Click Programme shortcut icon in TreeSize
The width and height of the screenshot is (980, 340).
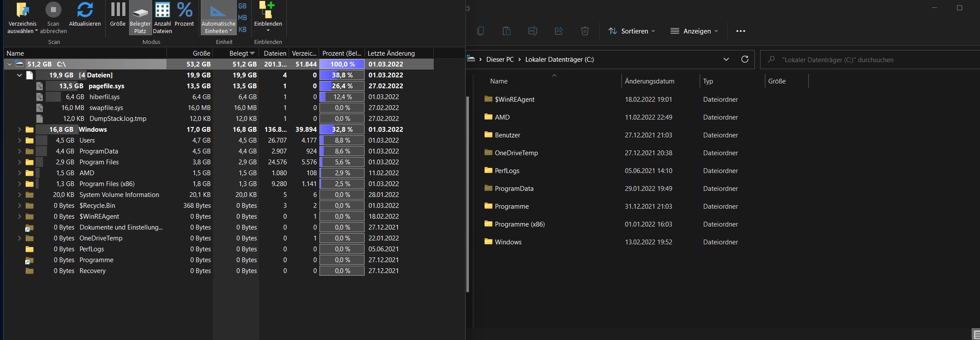[x=29, y=260]
